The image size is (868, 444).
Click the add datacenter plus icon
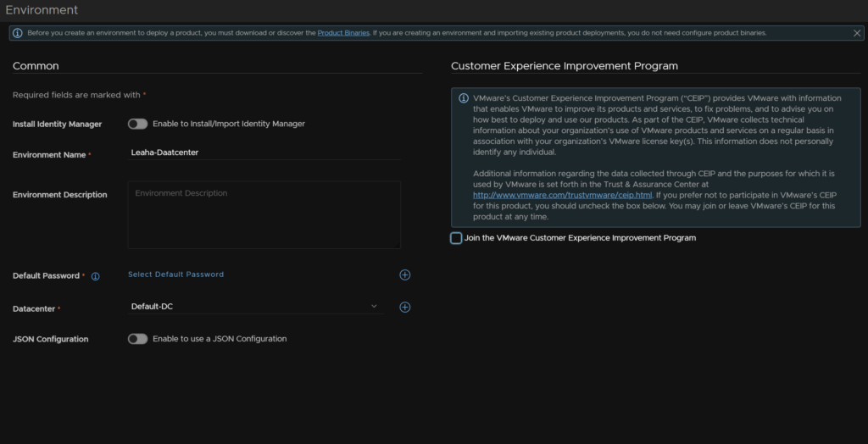point(404,308)
